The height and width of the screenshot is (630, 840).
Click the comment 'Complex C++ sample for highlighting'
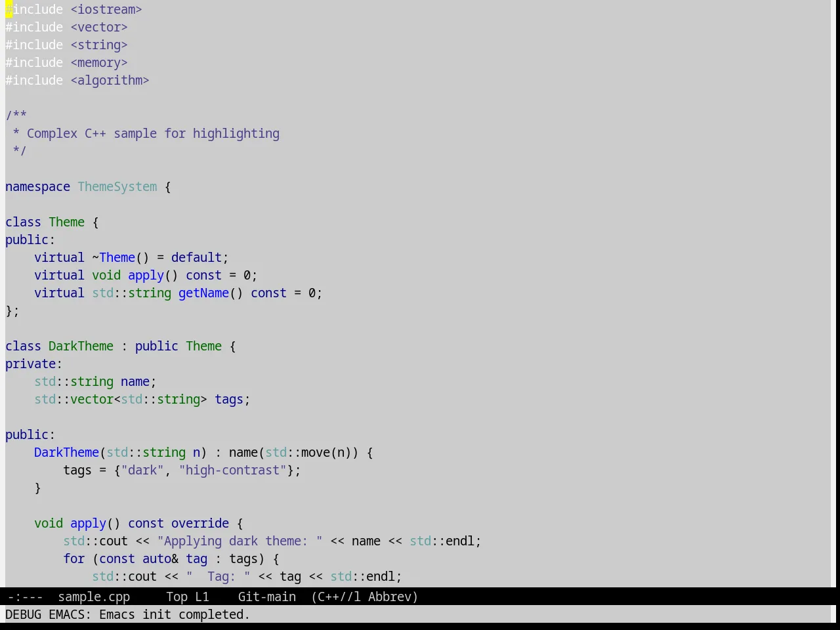153,133
